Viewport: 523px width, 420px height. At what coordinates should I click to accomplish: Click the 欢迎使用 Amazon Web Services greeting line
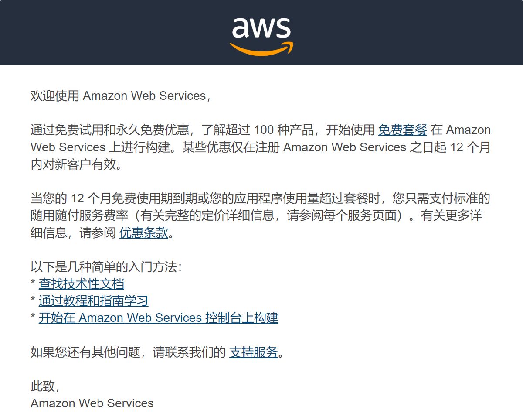(x=120, y=96)
